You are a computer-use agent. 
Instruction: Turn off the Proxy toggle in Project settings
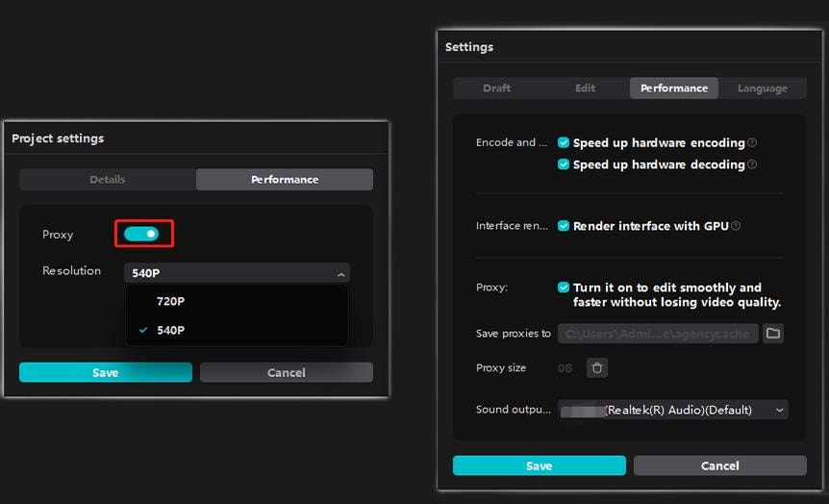tap(141, 234)
